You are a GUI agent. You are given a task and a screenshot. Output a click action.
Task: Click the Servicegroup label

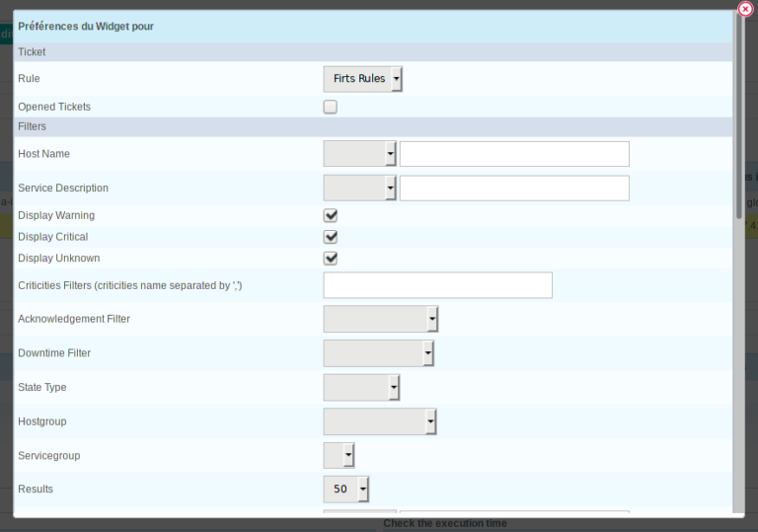[x=48, y=456]
